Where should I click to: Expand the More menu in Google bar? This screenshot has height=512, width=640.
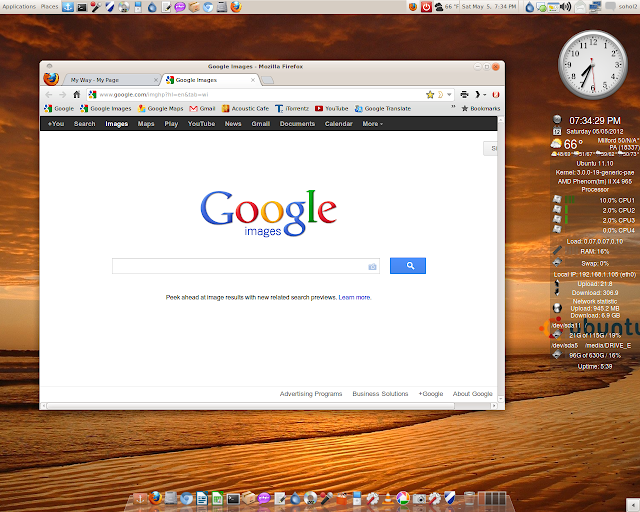(372, 124)
